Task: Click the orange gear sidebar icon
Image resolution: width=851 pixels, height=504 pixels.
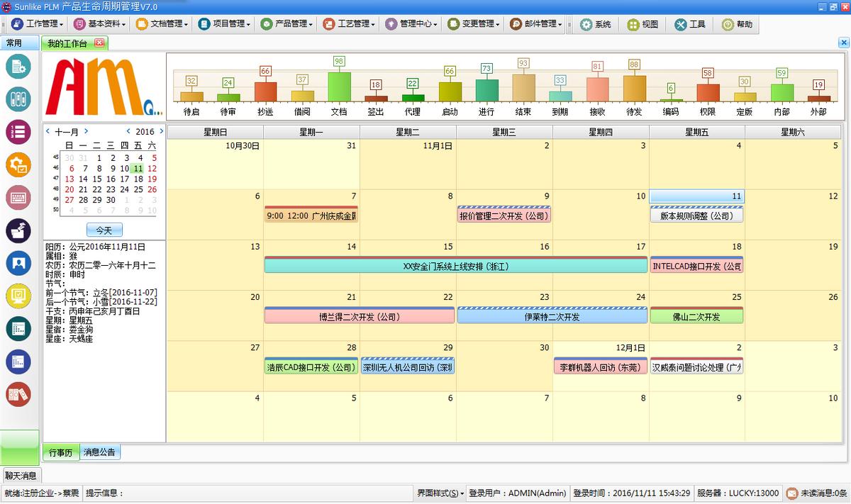Action: pyautogui.click(x=18, y=164)
